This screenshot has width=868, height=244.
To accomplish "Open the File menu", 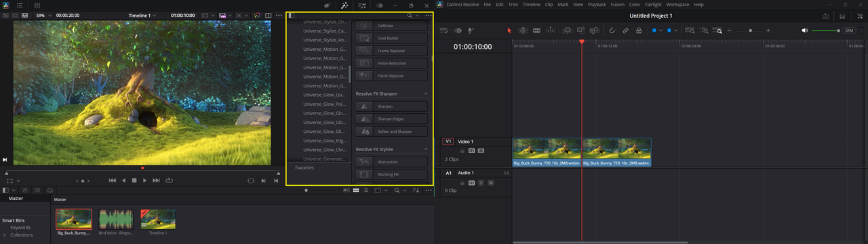I will pyautogui.click(x=488, y=5).
